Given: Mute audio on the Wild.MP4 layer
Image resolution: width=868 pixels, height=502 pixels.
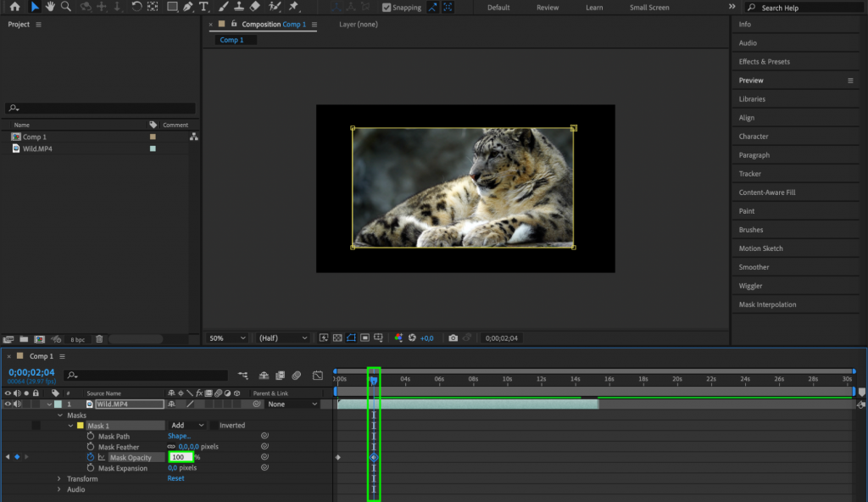Looking at the screenshot, I should point(17,404).
